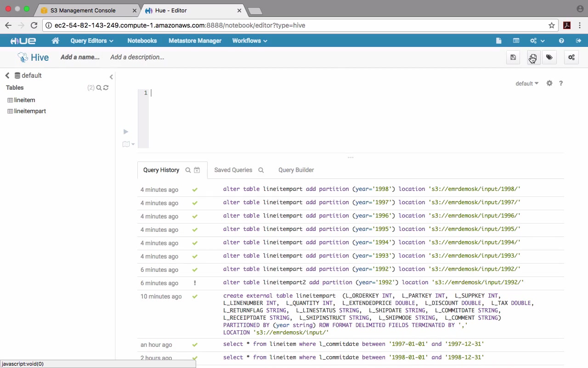Screen dimensions: 588x368
Task: Search tables using magnifier icon
Action: click(99, 87)
